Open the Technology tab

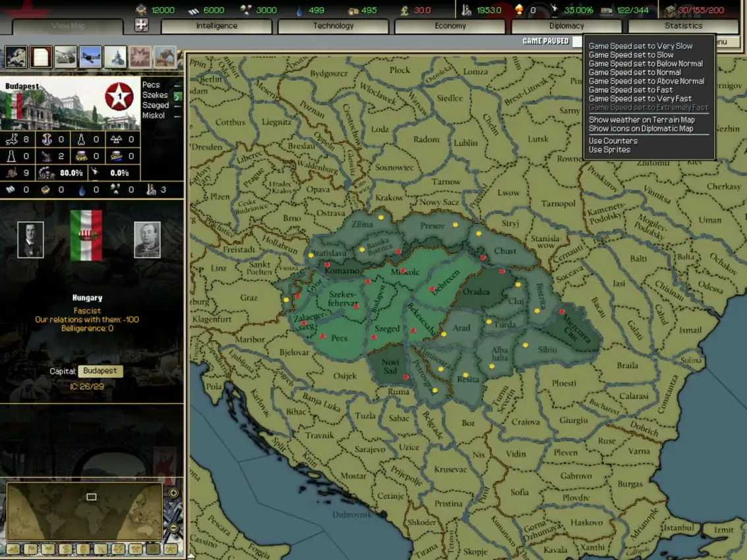[x=334, y=26]
